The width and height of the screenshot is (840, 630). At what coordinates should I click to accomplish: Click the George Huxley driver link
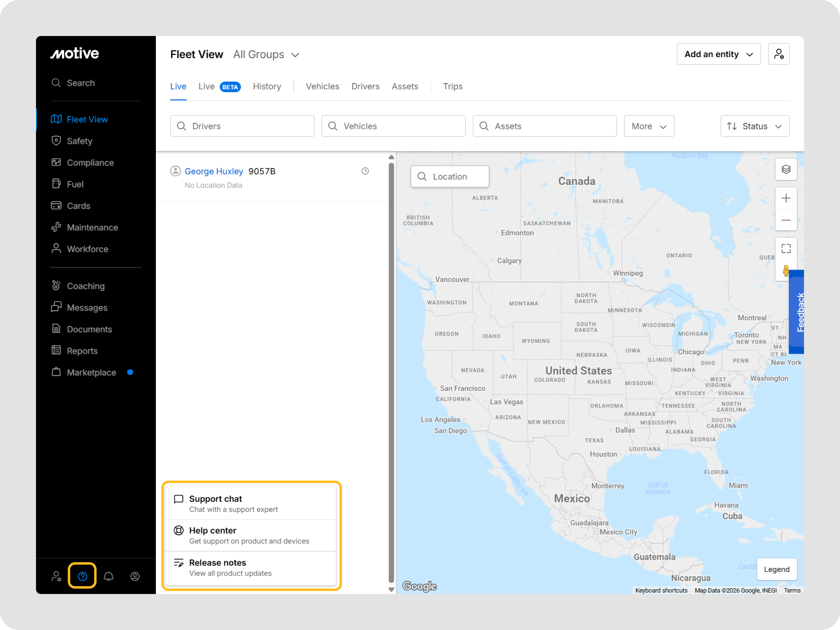point(214,171)
